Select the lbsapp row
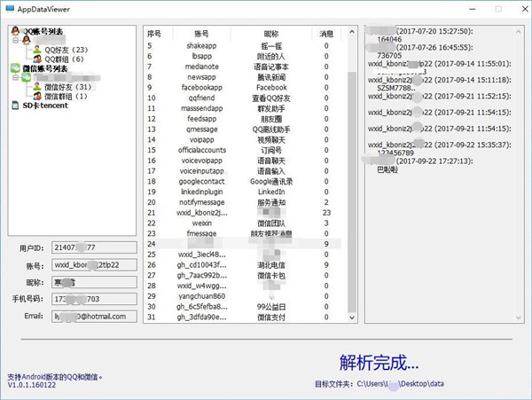This screenshot has height=400, width=532. pyautogui.click(x=243, y=56)
